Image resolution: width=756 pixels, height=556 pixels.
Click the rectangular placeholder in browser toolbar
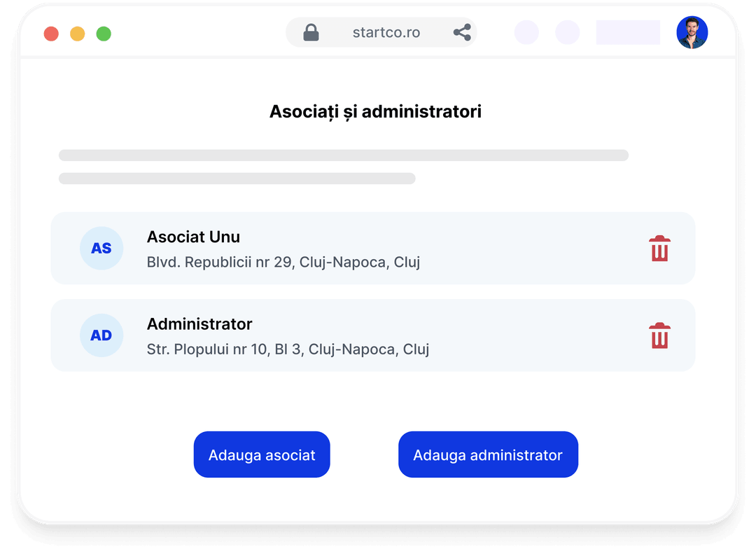coord(628,33)
